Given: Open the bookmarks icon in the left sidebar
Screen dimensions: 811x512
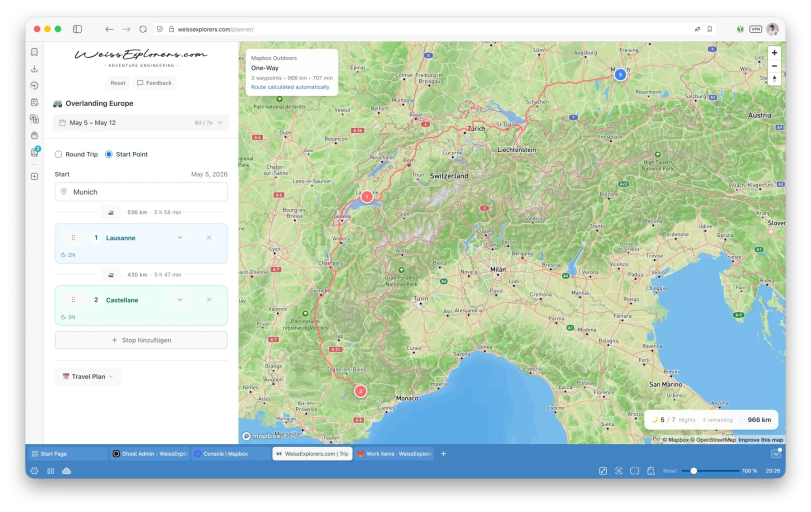Looking at the screenshot, I should pos(35,52).
